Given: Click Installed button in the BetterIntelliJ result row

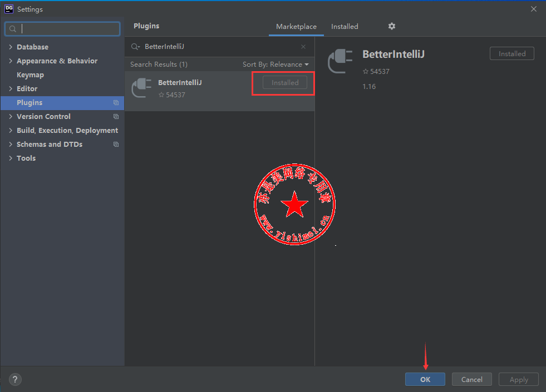Looking at the screenshot, I should [285, 82].
